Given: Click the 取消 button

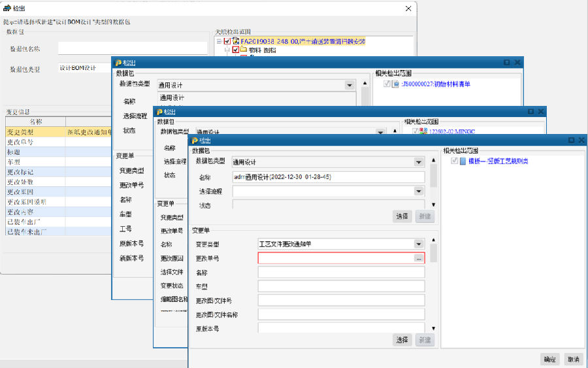Looking at the screenshot, I should pyautogui.click(x=573, y=359).
